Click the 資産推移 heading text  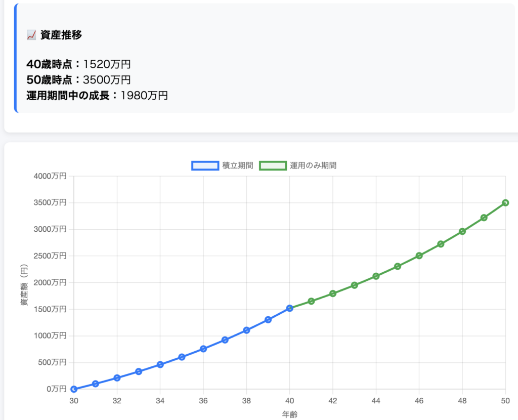(x=61, y=35)
